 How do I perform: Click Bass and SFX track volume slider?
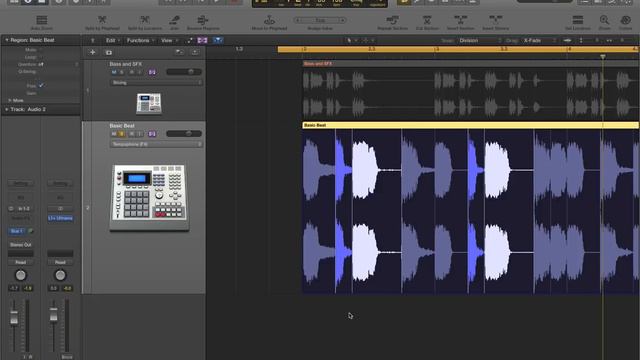click(184, 72)
